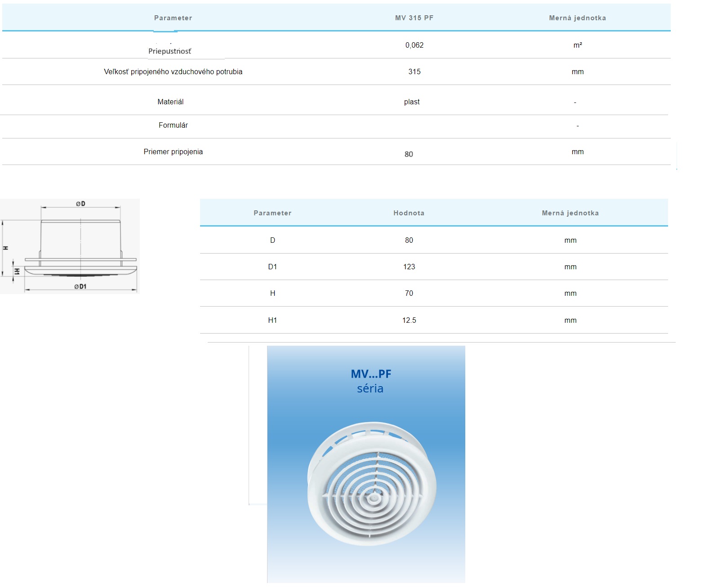Click the Formulár row label
Viewport: 713px width, 588px height.
(x=173, y=125)
